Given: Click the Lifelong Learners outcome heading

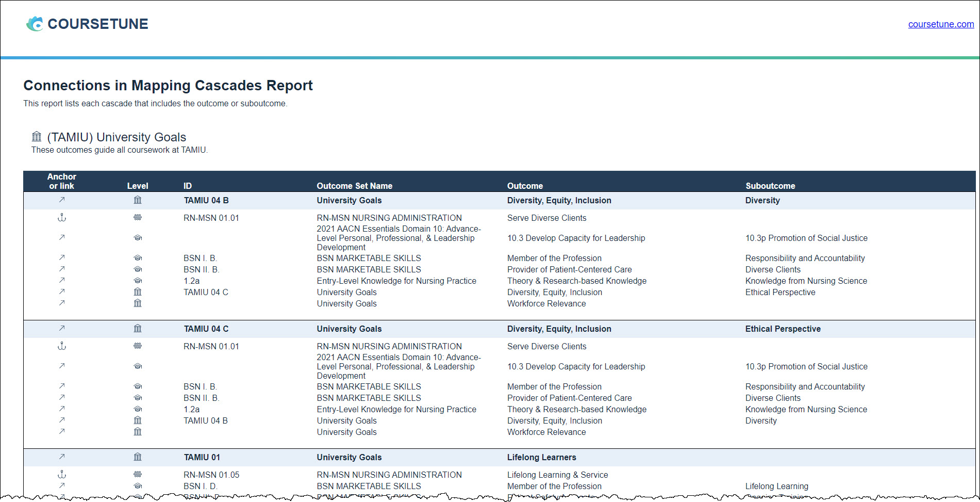Looking at the screenshot, I should point(541,457).
